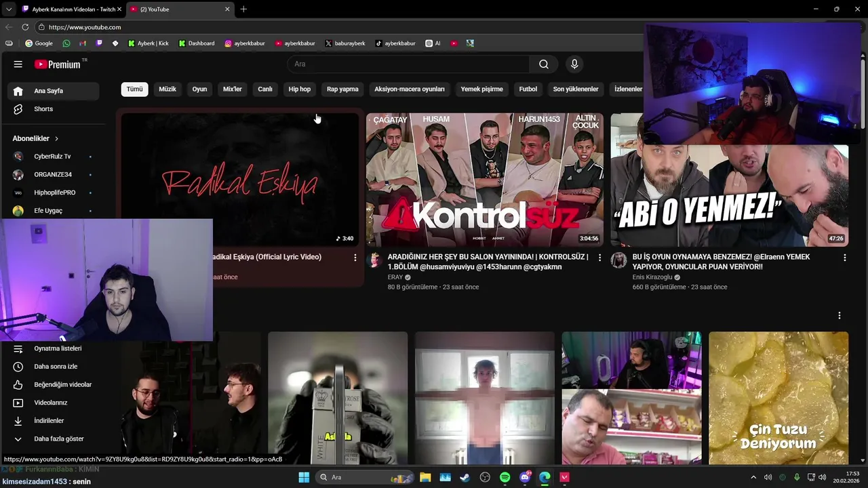Open the ERAY channel name link
This screenshot has height=488, width=868.
coord(395,277)
